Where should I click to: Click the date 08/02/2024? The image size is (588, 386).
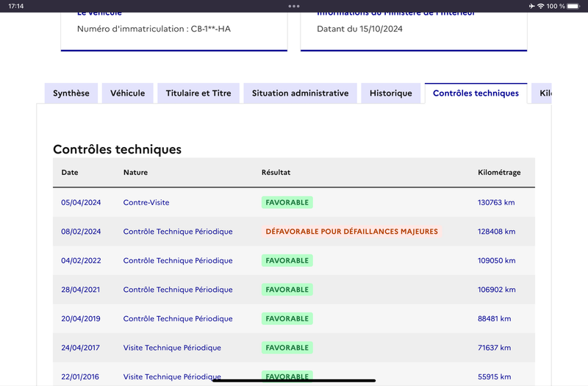[x=81, y=232]
